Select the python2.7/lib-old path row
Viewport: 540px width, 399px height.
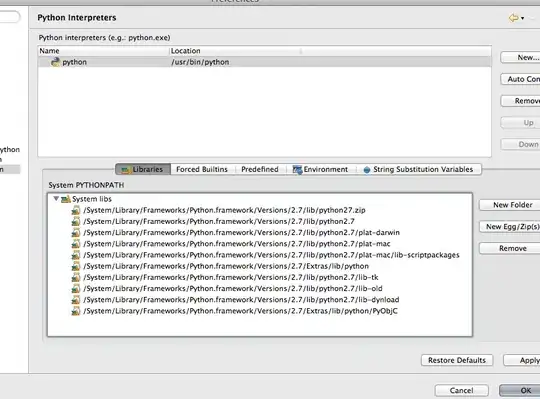click(233, 288)
